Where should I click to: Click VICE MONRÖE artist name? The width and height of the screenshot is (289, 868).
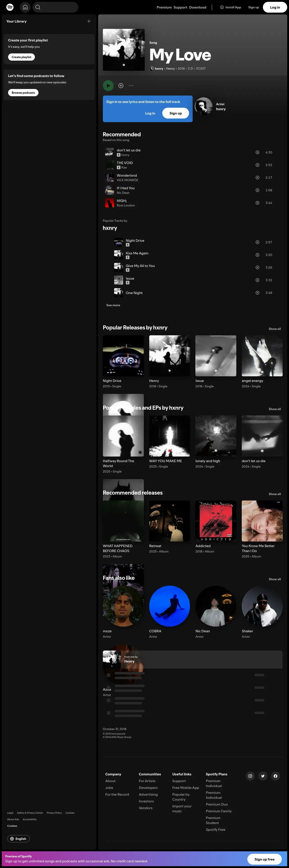pos(128,180)
